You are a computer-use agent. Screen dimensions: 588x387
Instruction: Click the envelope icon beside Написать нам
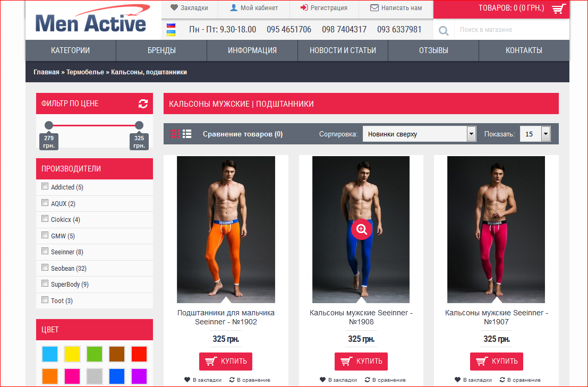click(x=374, y=7)
